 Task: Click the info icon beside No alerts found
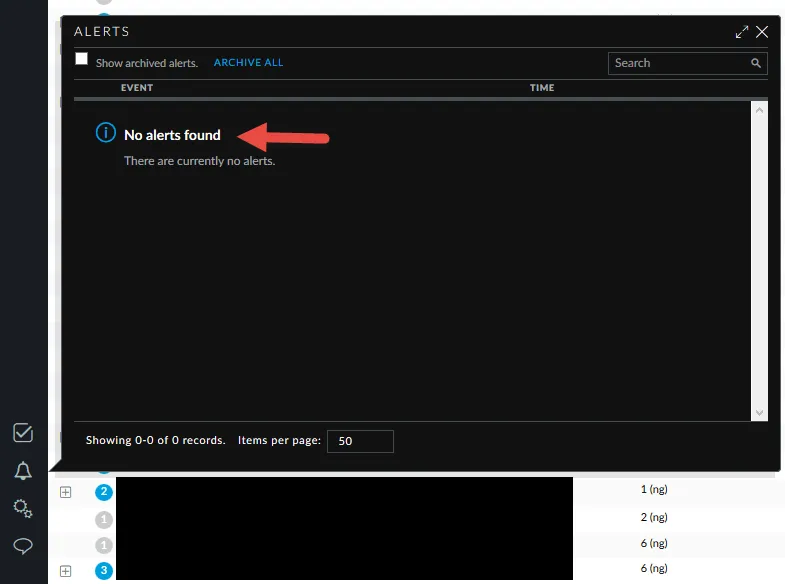tap(105, 133)
